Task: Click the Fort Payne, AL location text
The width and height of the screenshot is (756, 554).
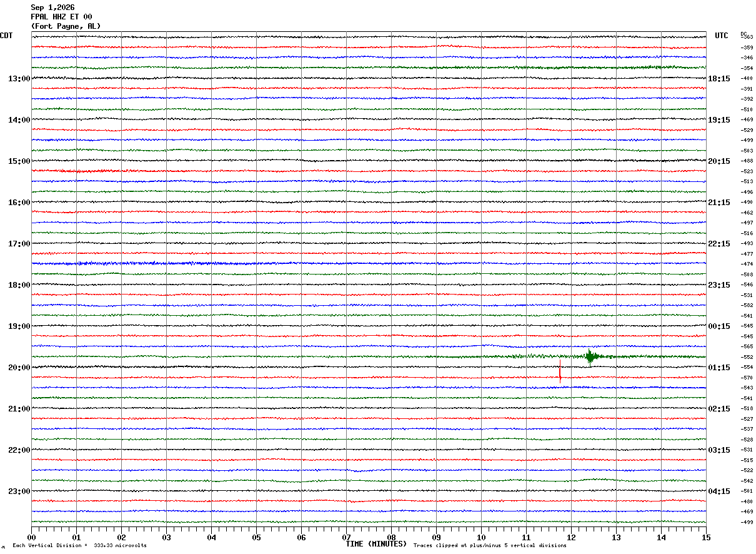Action: pos(66,26)
